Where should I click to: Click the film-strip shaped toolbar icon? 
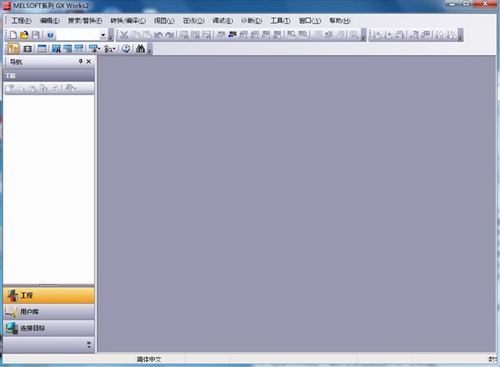tap(28, 49)
